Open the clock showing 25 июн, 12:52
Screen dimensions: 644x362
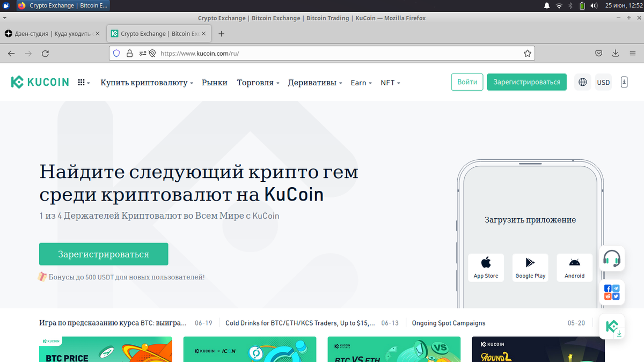coord(623,5)
